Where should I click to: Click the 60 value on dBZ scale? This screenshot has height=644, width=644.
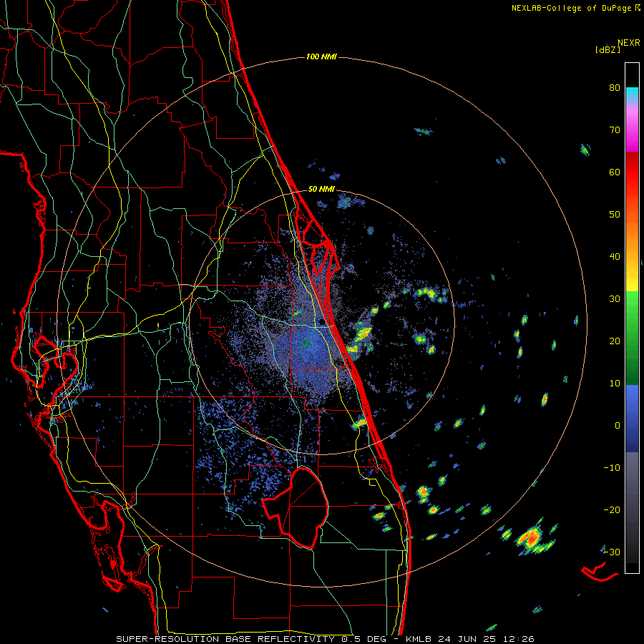(x=615, y=172)
